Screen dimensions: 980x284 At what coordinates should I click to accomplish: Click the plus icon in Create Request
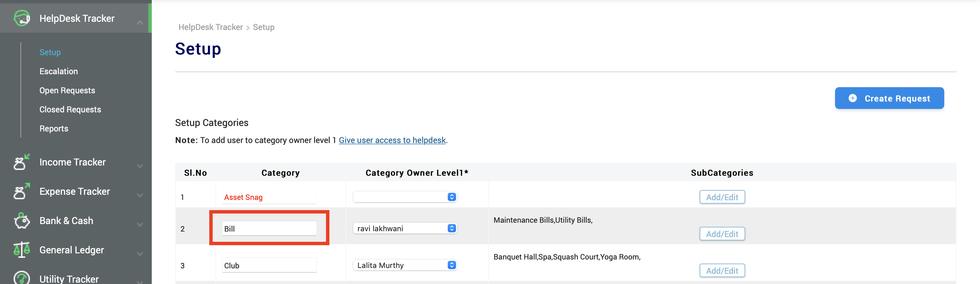[852, 98]
